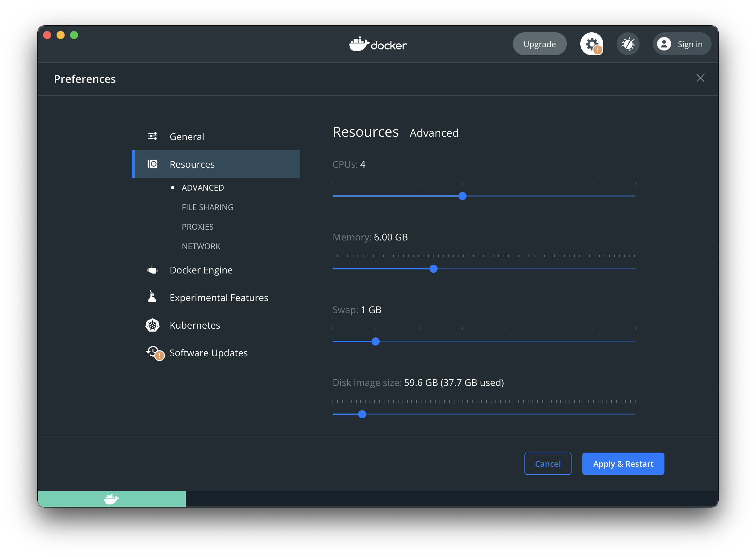756x557 pixels.
Task: Click the Memory slider handle
Action: [x=434, y=269]
